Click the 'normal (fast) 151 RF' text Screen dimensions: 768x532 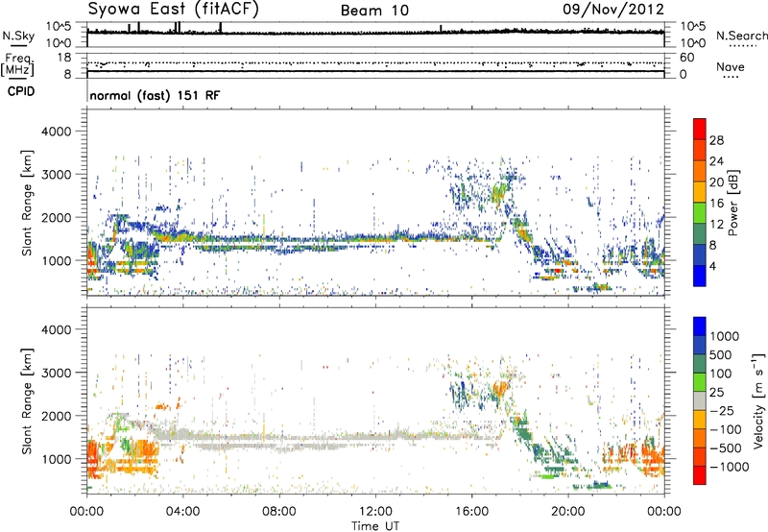click(x=155, y=95)
